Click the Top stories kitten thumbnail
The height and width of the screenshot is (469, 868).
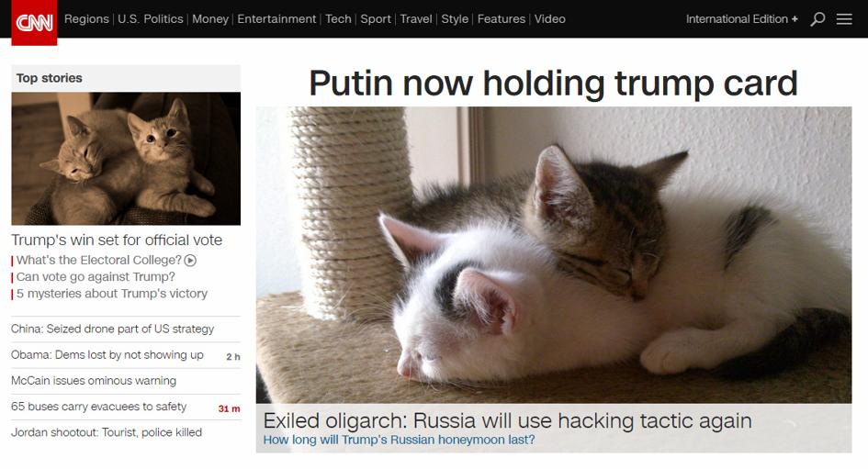click(126, 158)
